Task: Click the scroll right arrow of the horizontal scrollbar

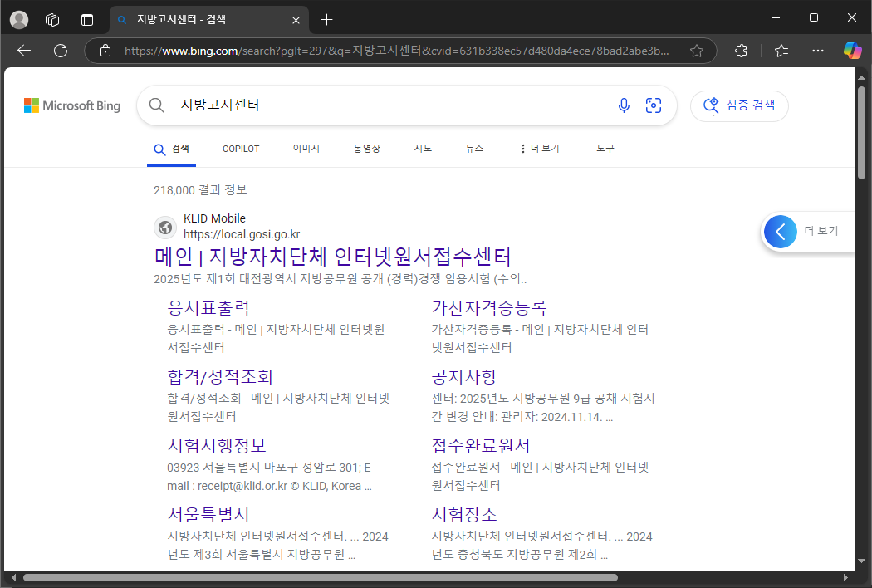Action: [x=845, y=577]
